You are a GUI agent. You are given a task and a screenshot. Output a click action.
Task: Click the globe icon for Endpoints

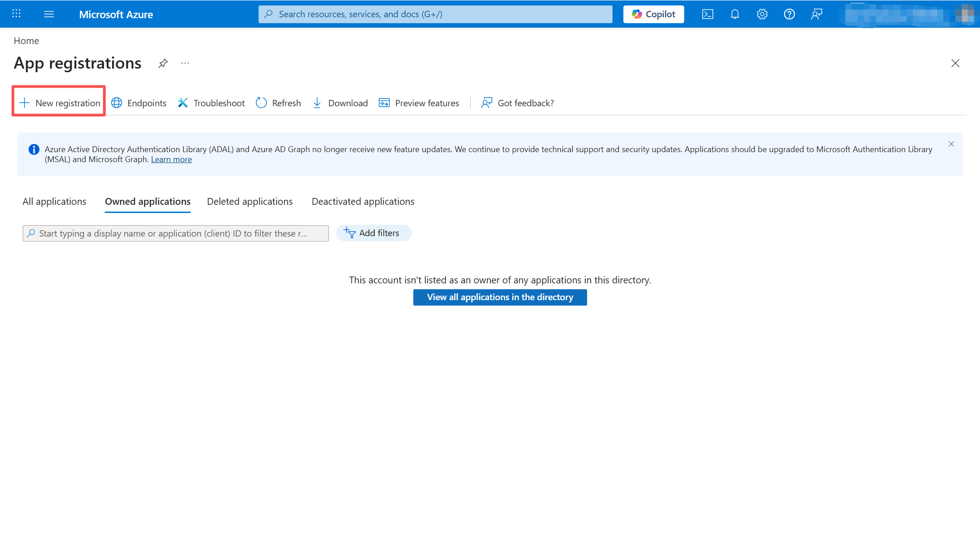[x=117, y=103]
